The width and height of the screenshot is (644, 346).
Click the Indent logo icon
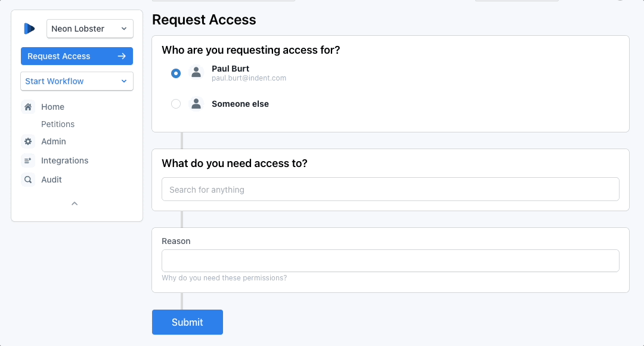(x=29, y=29)
